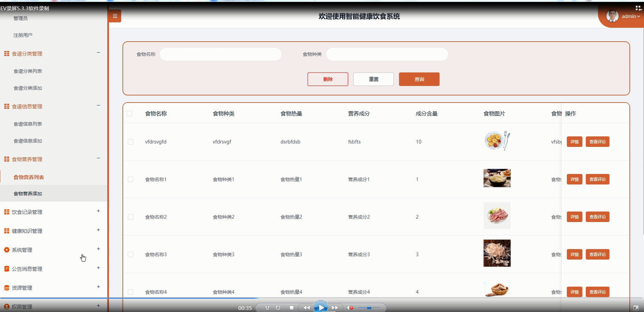Collapse the 食谱分类管理 section
The width and height of the screenshot is (644, 312).
[98, 52]
